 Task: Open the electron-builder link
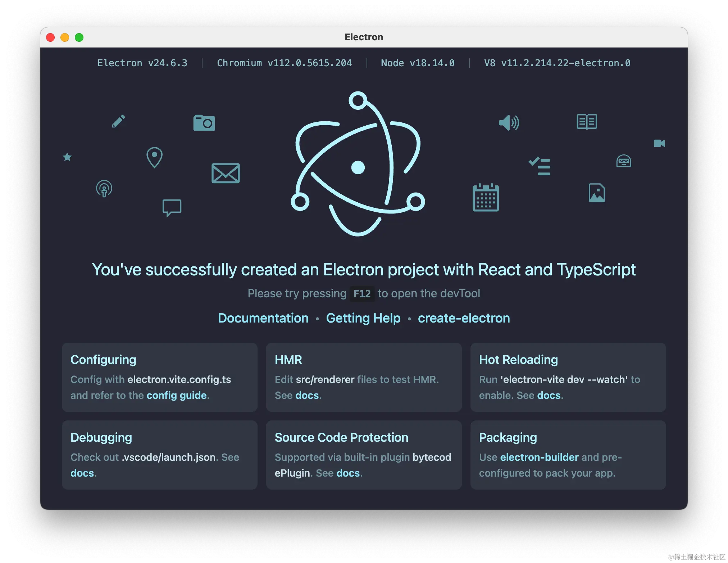540,457
